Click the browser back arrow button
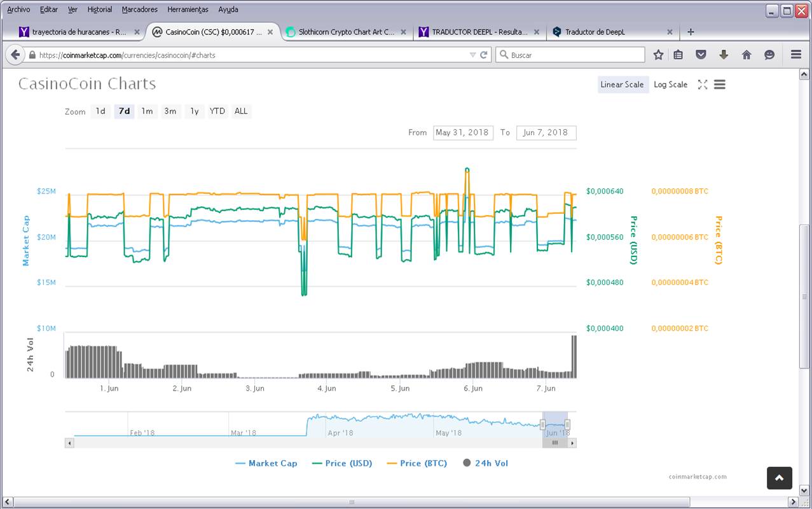The image size is (812, 509). pyautogui.click(x=15, y=55)
